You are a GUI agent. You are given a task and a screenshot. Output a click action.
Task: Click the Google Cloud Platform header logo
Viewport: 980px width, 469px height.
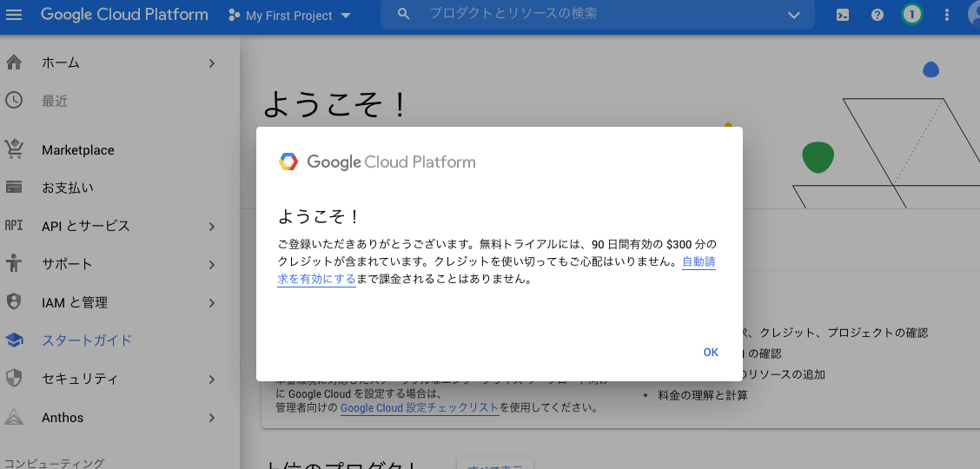click(124, 15)
